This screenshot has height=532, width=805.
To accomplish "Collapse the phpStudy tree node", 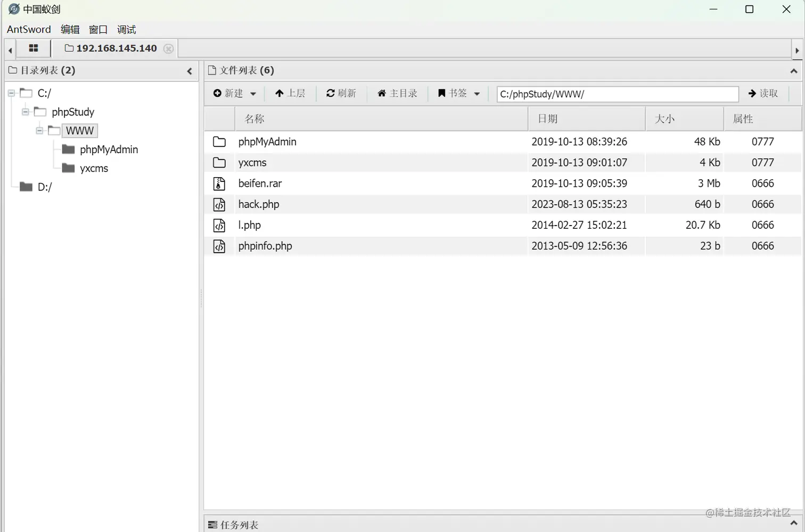I will tap(25, 112).
